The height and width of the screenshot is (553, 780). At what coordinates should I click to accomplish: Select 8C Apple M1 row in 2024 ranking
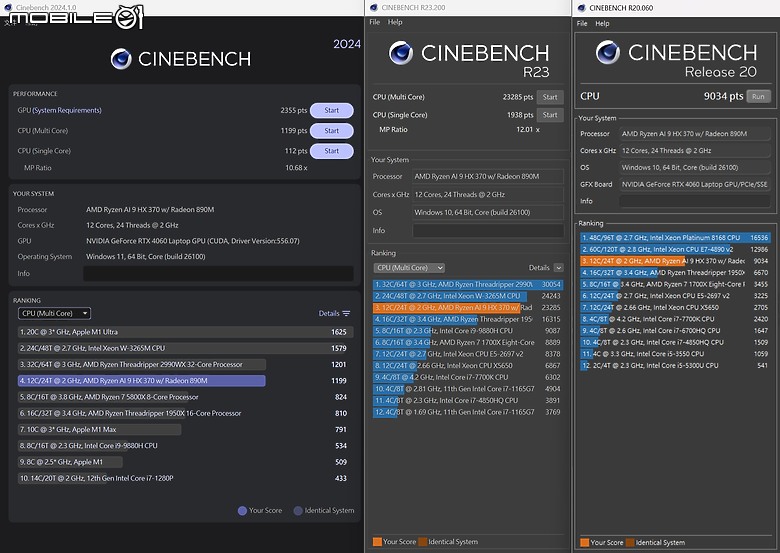pos(186,462)
